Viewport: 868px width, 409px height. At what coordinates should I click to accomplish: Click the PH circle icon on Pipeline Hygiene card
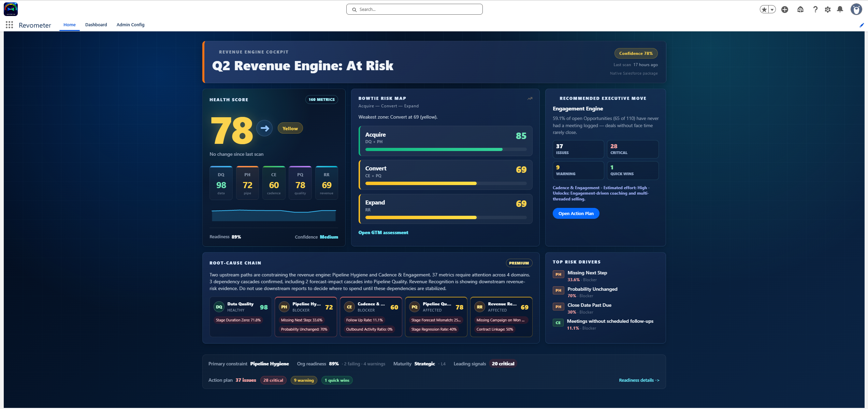pyautogui.click(x=284, y=307)
